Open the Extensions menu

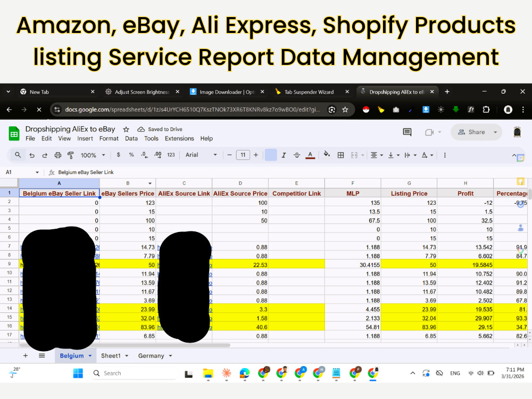(179, 138)
